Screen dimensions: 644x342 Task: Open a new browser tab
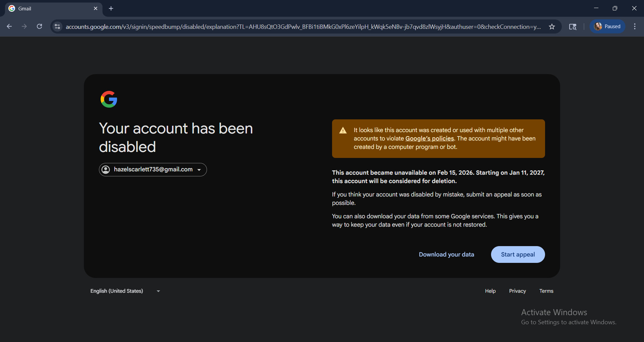pyautogui.click(x=111, y=8)
